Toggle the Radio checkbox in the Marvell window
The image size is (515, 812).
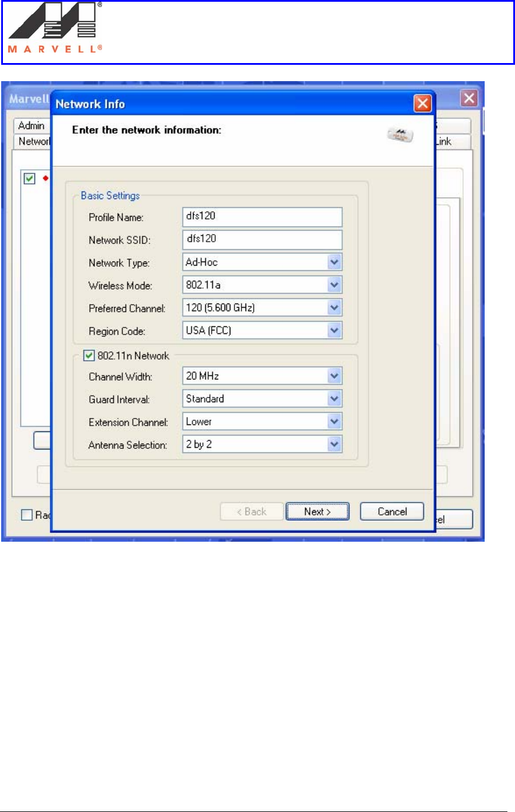(x=27, y=515)
